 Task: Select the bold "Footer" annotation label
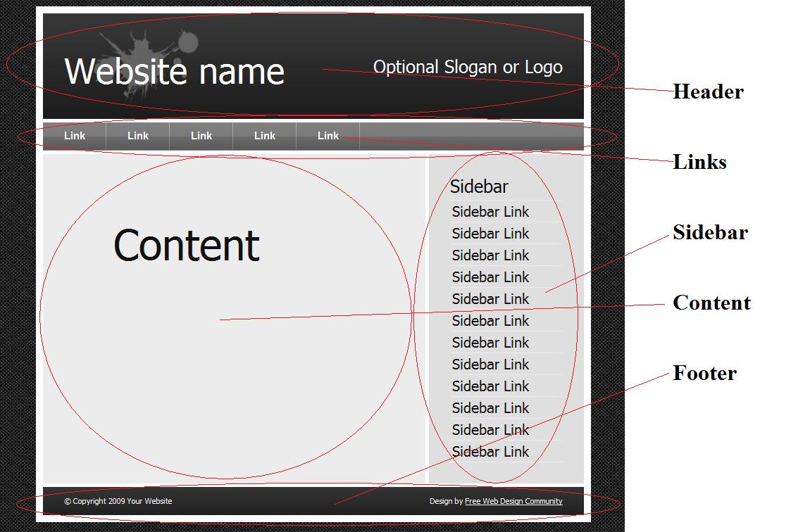pos(704,373)
